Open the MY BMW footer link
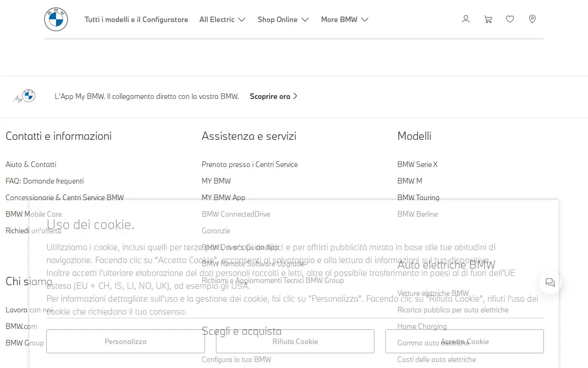 click(216, 181)
